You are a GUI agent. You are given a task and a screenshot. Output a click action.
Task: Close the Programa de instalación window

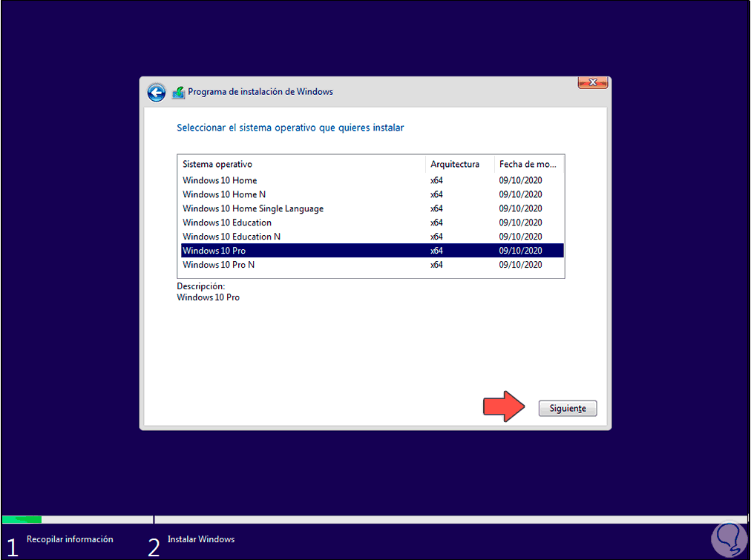tap(591, 82)
